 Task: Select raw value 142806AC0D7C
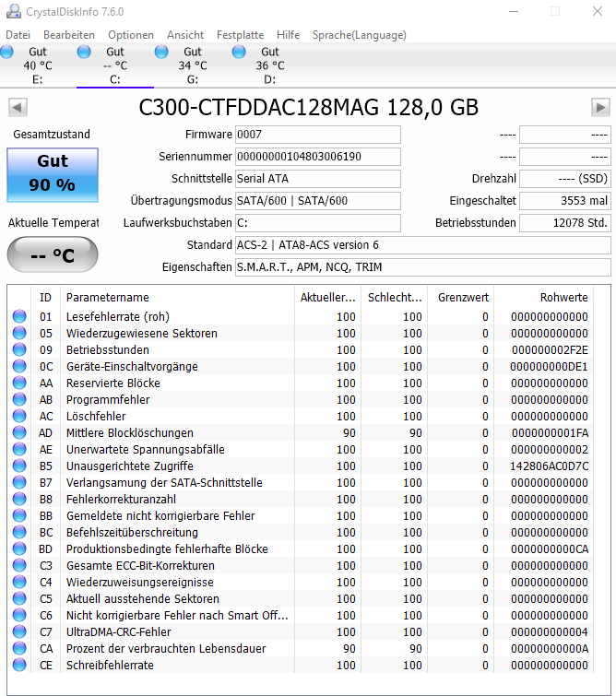coord(550,466)
